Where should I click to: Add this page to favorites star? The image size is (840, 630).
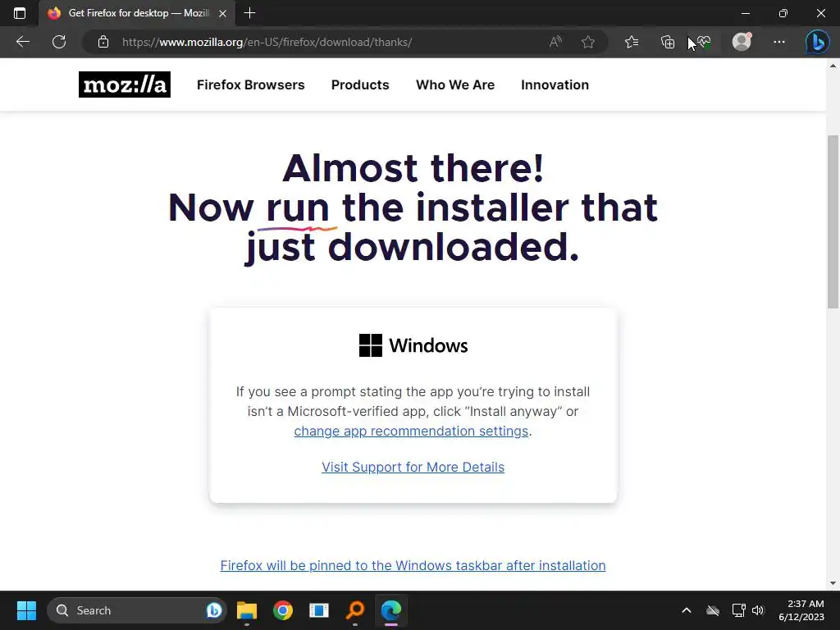[588, 42]
